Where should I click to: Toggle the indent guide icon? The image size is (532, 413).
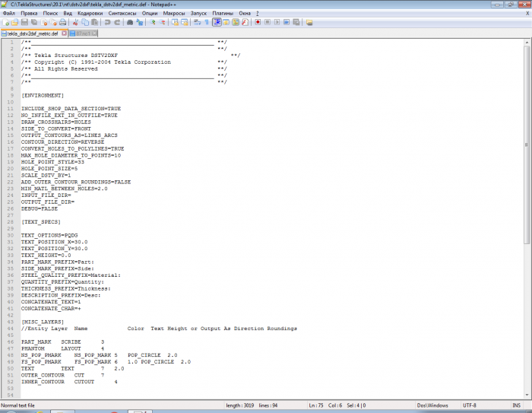[x=217, y=22]
